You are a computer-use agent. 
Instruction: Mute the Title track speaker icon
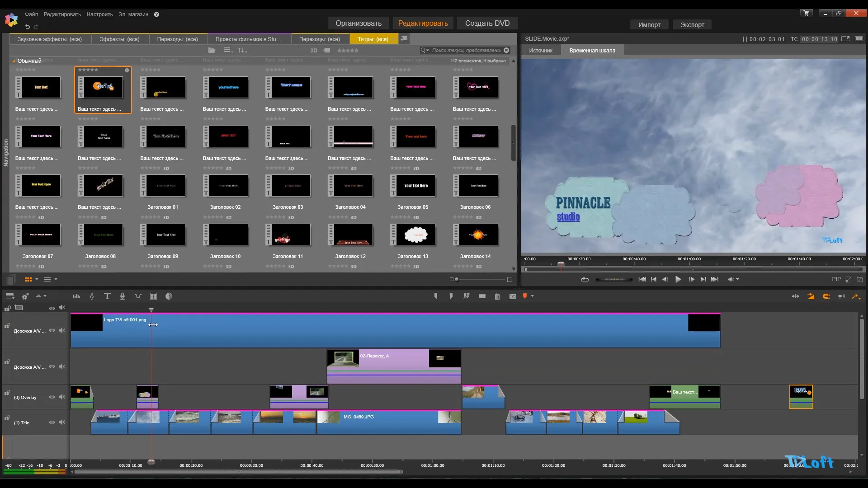pos(62,422)
